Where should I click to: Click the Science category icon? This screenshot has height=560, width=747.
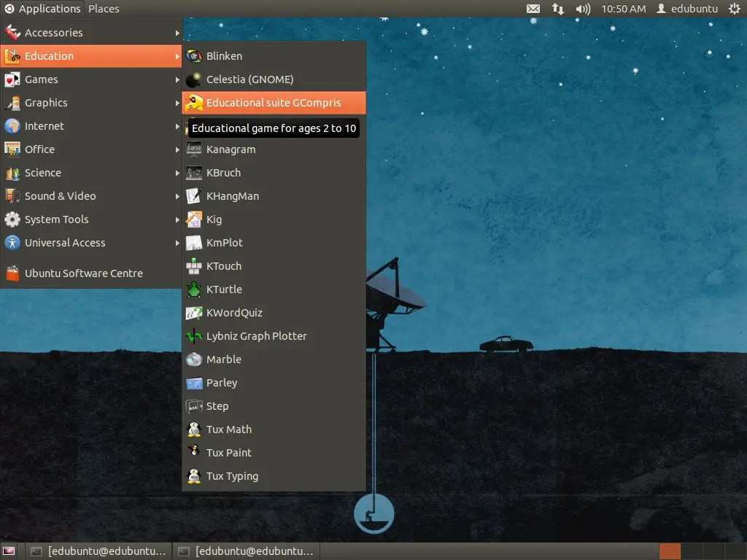tap(12, 173)
